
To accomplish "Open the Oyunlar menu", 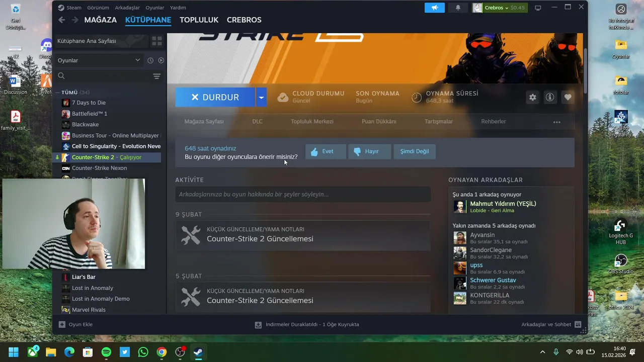I will pyautogui.click(x=155, y=8).
